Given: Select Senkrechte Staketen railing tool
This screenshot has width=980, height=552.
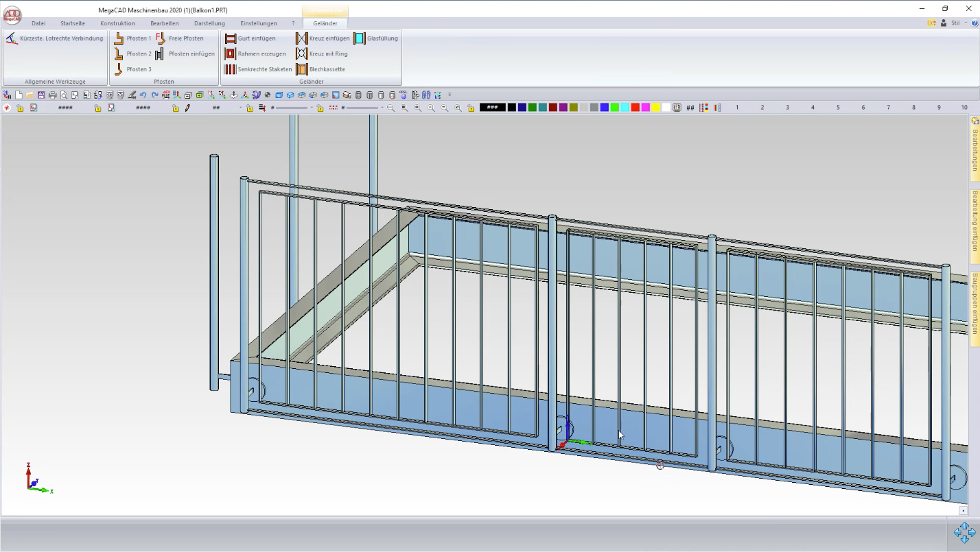Looking at the screenshot, I should pyautogui.click(x=231, y=69).
